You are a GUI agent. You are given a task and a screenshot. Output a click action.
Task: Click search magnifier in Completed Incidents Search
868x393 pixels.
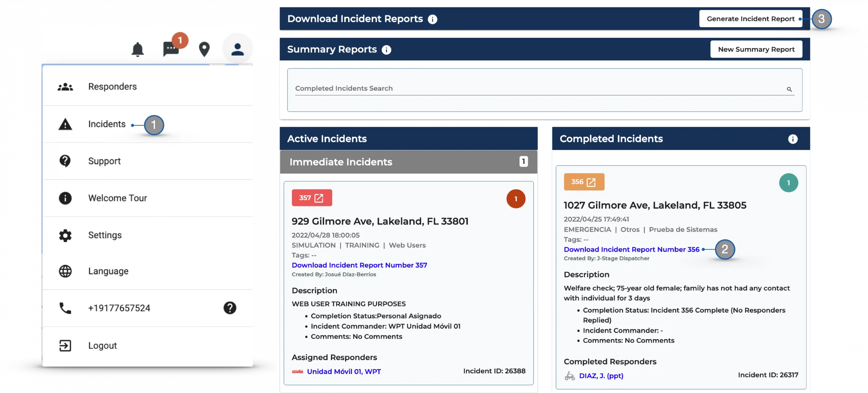point(789,89)
